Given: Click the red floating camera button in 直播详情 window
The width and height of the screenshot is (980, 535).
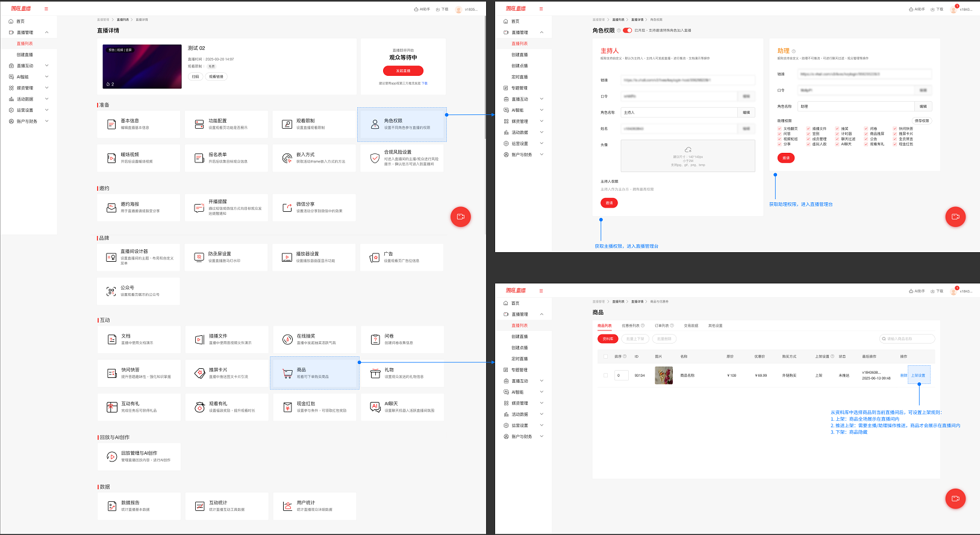Looking at the screenshot, I should [x=461, y=217].
